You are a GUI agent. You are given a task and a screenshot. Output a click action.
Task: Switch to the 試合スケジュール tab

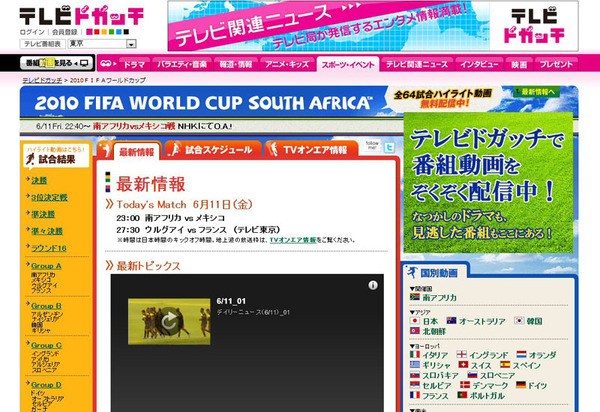coord(214,149)
